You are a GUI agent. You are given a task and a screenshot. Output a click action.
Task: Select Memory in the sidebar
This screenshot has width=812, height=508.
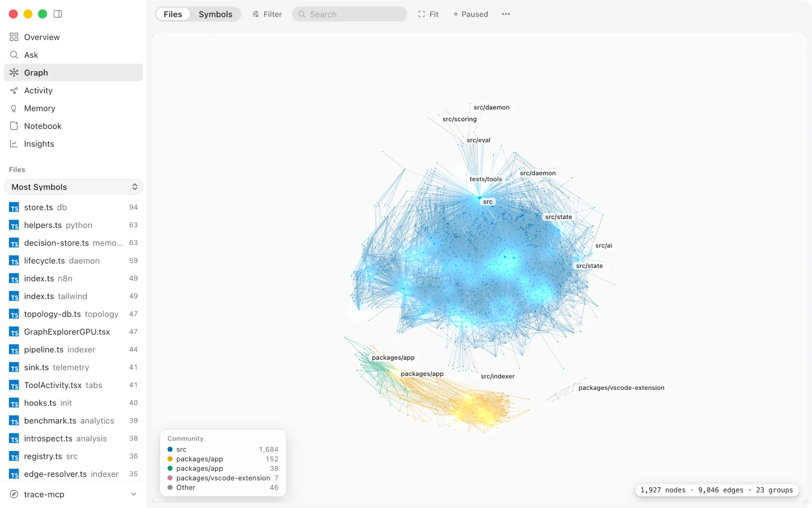[74, 108]
